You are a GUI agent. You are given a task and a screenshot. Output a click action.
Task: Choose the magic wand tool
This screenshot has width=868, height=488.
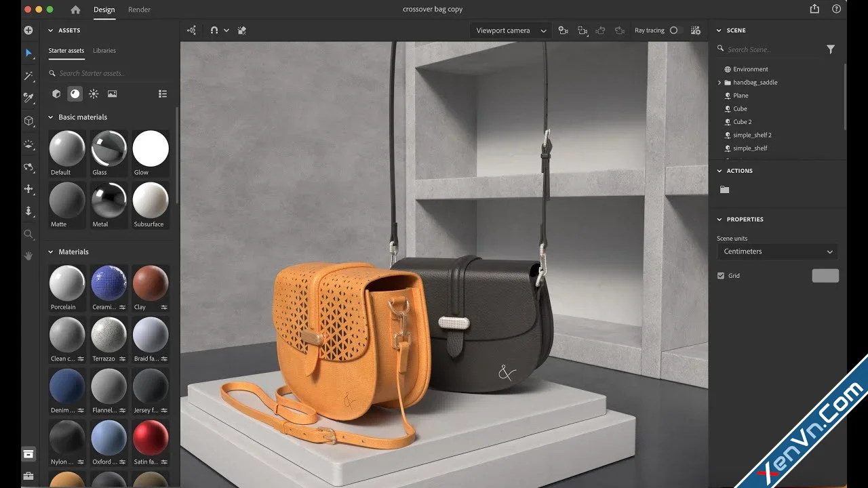(x=28, y=76)
